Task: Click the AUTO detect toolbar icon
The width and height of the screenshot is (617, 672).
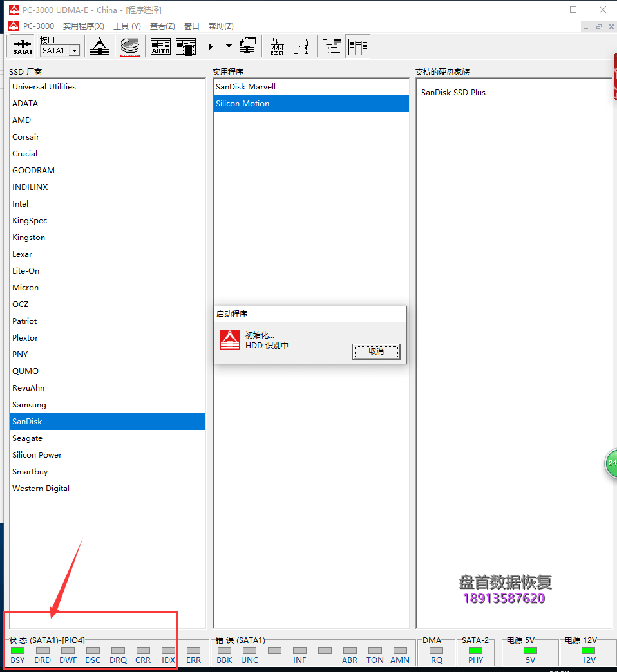Action: [x=161, y=46]
